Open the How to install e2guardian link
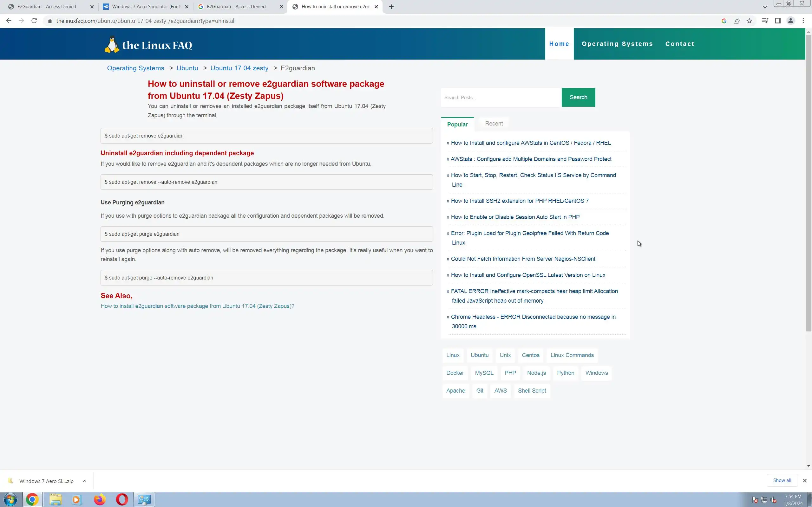Viewport: 812px width, 507px height. tap(197, 306)
